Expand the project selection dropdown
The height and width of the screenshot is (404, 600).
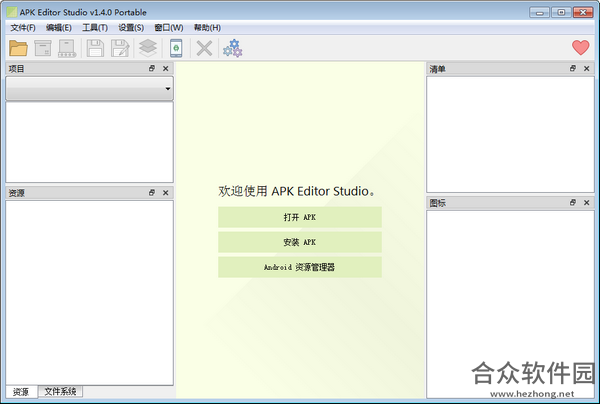tap(90, 89)
